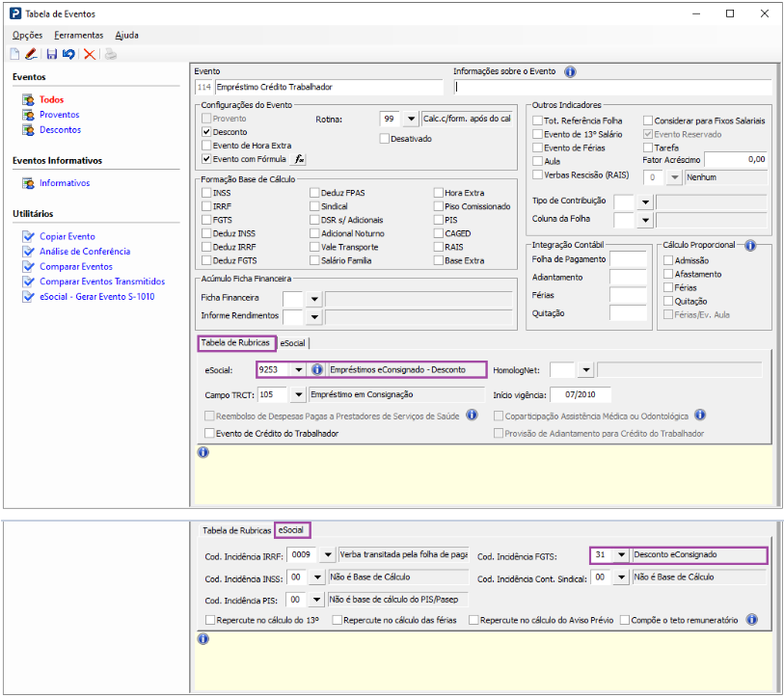Click info icon beside Compõe o teto remuneratório
Screen dimensions: 784x698
751,620
